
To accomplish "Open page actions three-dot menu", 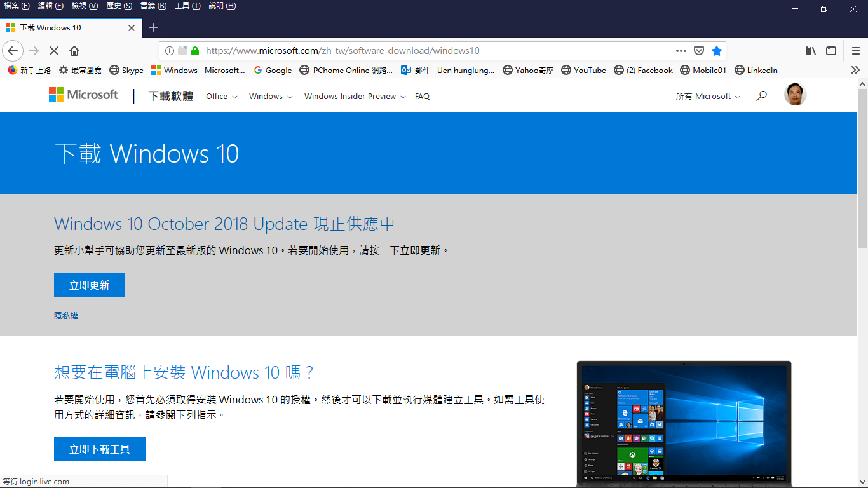I will click(681, 51).
